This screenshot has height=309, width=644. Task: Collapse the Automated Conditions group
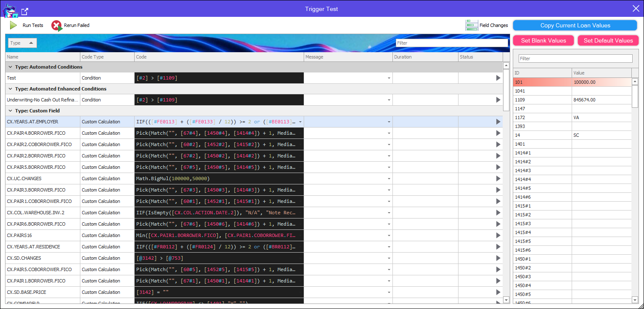point(10,67)
